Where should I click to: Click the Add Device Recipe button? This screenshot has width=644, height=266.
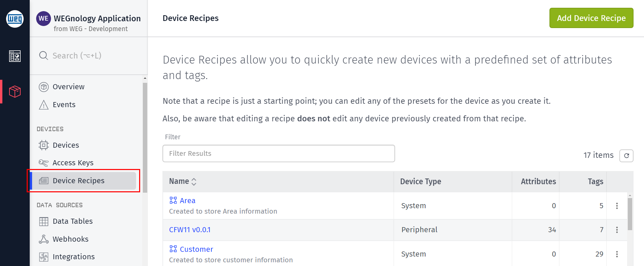(591, 18)
